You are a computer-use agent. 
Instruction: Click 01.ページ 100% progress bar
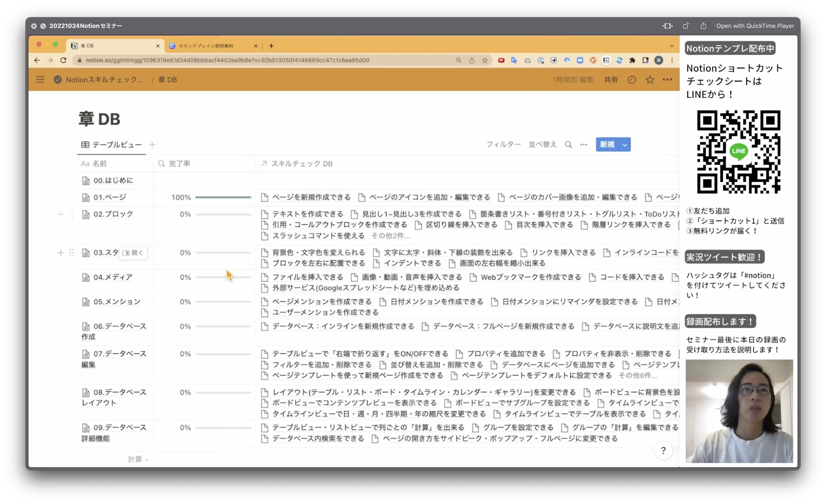(x=223, y=197)
